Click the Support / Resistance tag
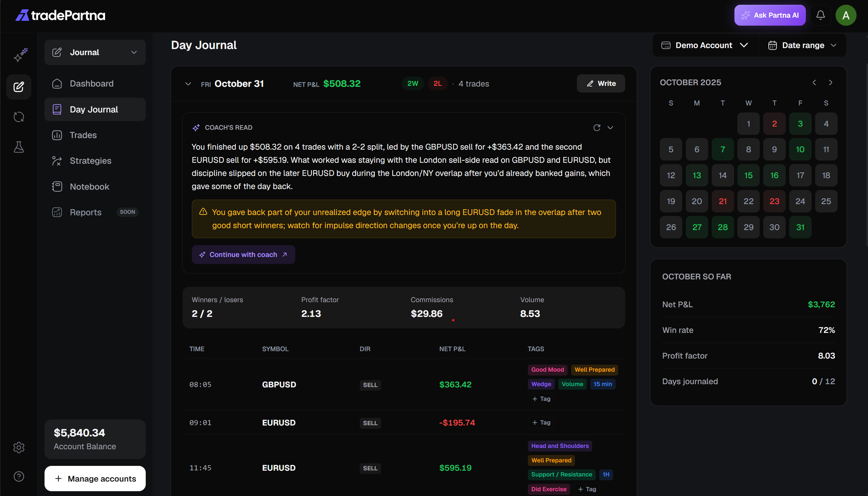868x496 pixels. coord(561,474)
